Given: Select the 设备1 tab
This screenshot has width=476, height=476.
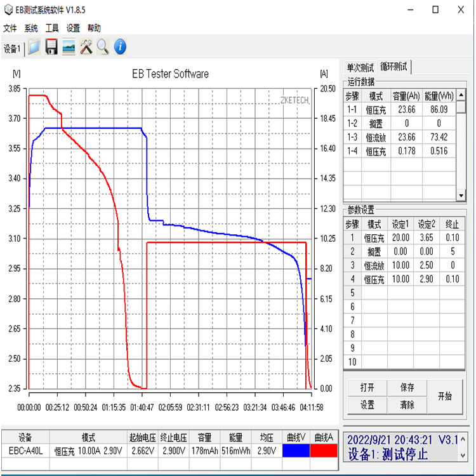Looking at the screenshot, I should [x=12, y=49].
